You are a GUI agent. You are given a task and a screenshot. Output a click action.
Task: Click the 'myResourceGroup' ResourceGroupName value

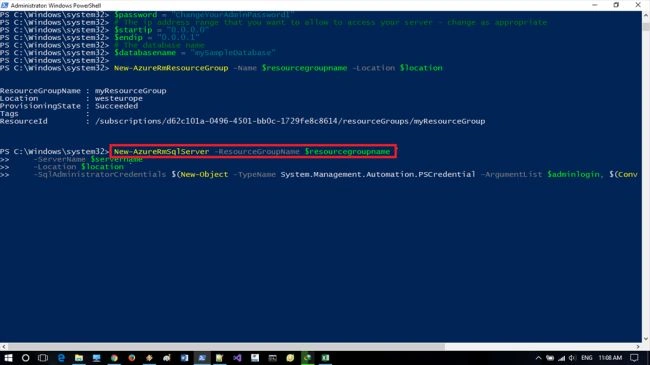(131, 90)
